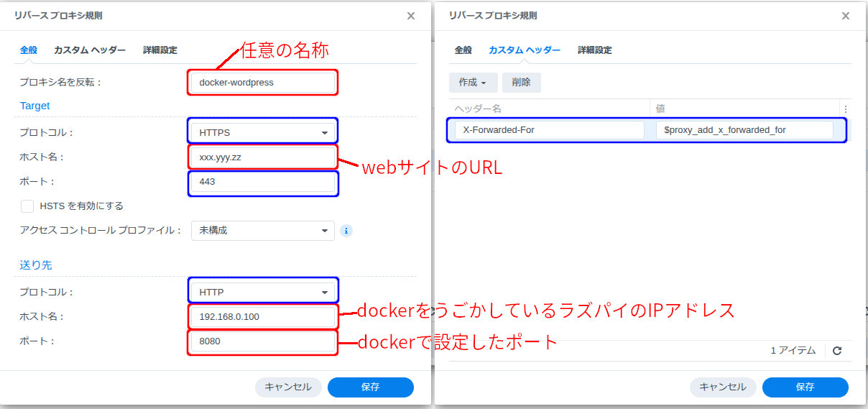
Task: Click キャンセル button in right dialog
Action: coord(723,387)
